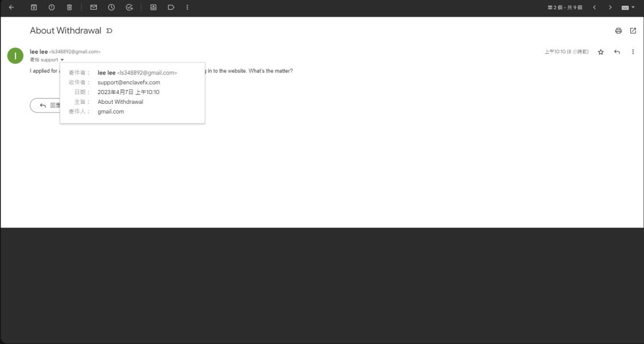This screenshot has height=344, width=644.
Task: Select gmail.com mailed-by value
Action: [111, 112]
